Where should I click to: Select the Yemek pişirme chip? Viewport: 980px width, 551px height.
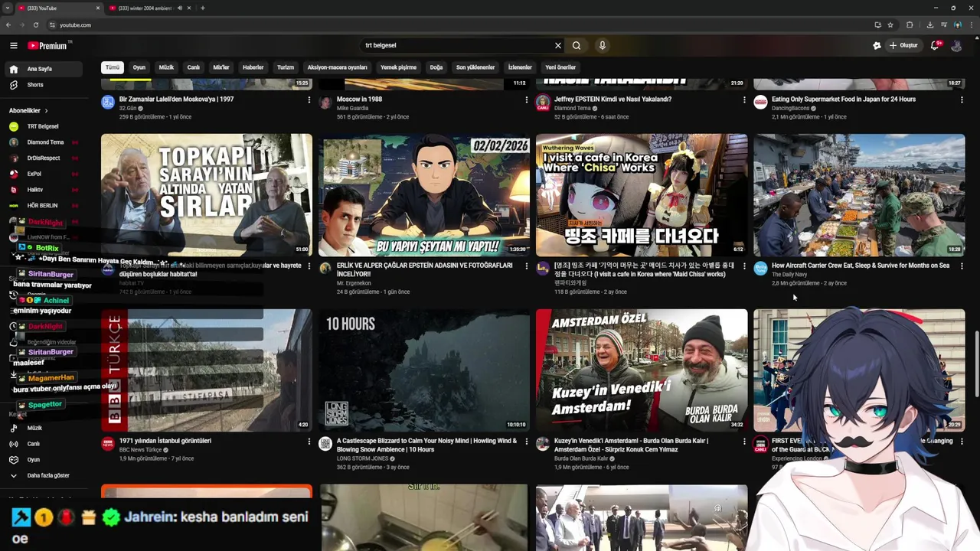pos(399,67)
